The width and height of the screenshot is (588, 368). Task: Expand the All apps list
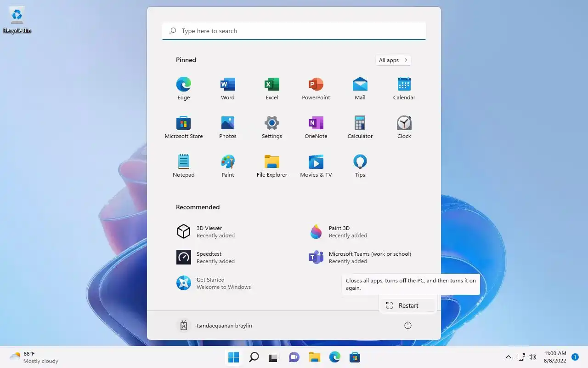click(x=393, y=60)
